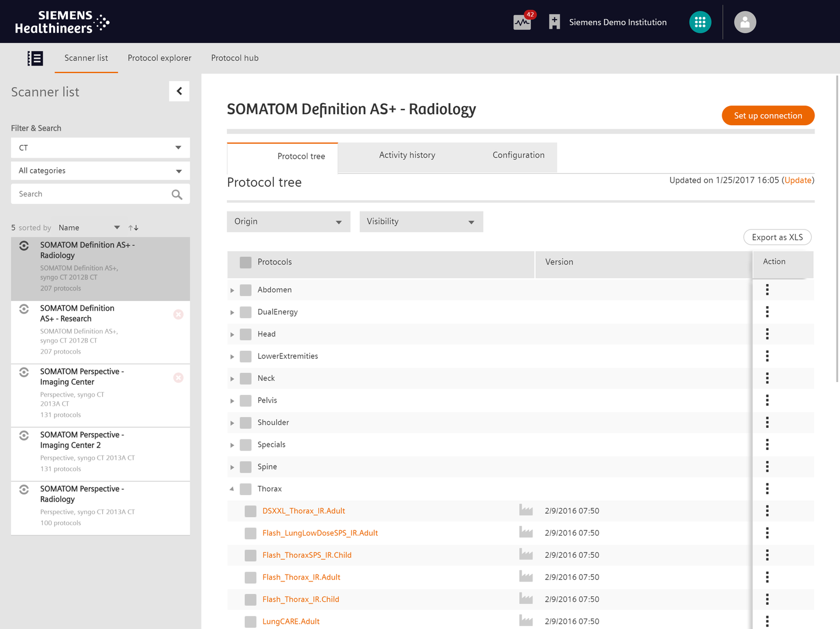Select the Activity history tab
The height and width of the screenshot is (629, 840).
[x=407, y=155]
